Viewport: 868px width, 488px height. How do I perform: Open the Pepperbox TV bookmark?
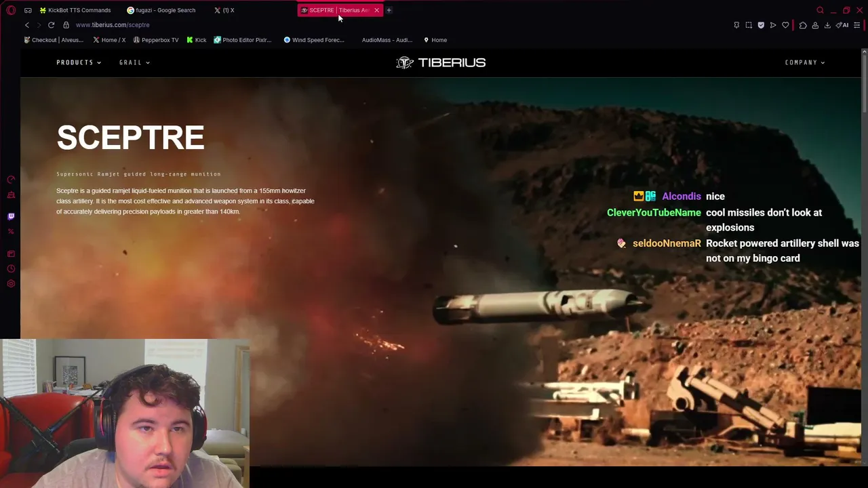[x=156, y=40]
